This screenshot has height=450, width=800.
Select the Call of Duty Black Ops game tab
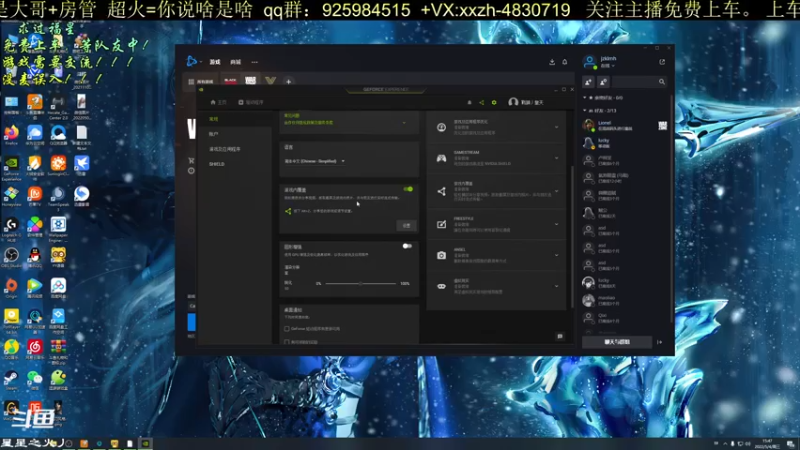coord(231,81)
